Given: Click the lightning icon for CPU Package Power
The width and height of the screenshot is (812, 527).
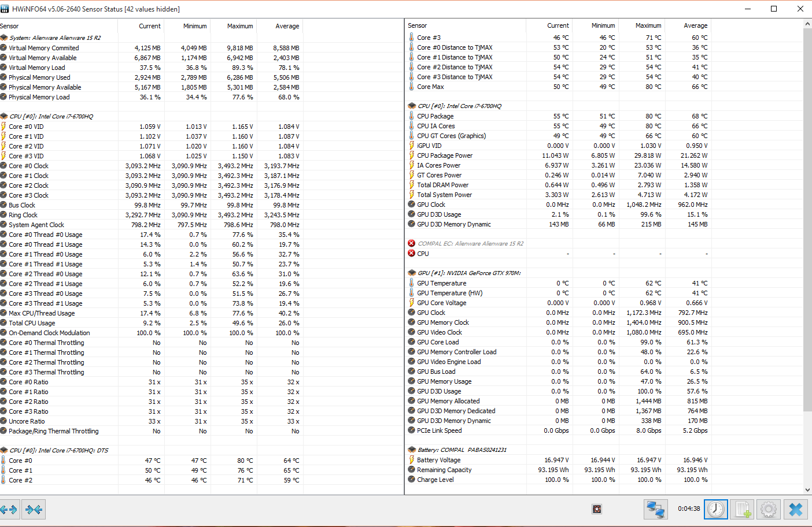Looking at the screenshot, I should pyautogui.click(x=412, y=155).
